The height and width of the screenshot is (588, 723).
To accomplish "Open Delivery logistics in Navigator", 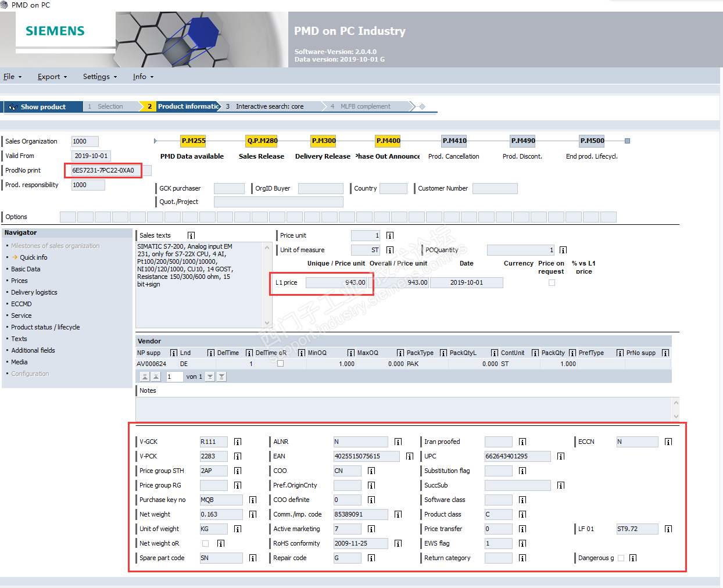I will tap(34, 292).
